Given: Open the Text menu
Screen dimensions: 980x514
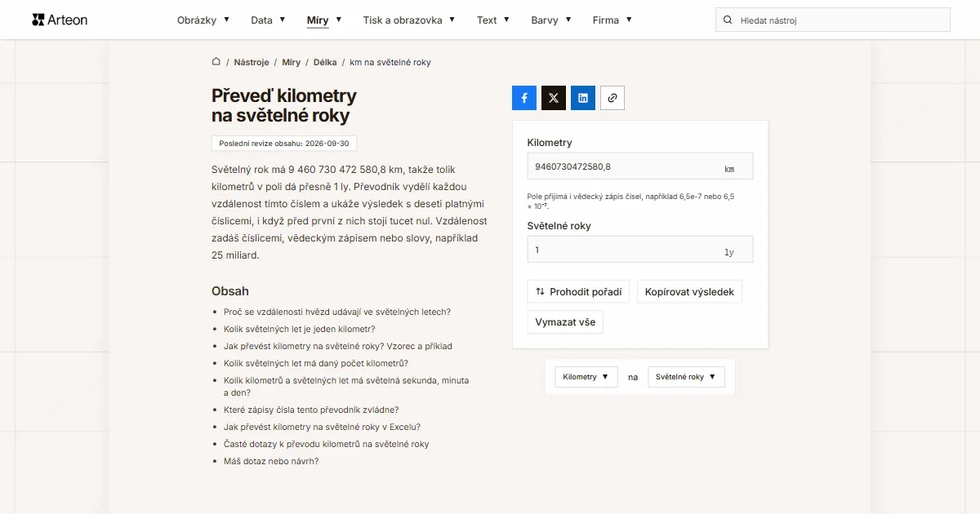Looking at the screenshot, I should click(x=493, y=20).
